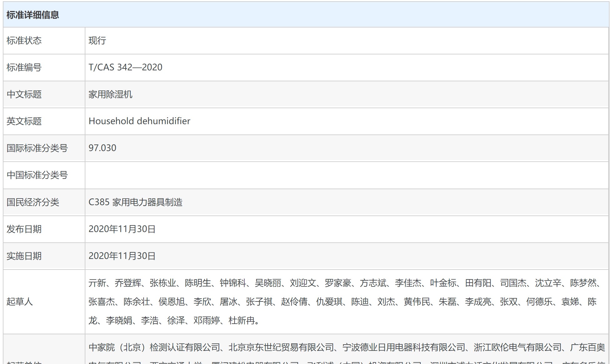This screenshot has height=364, width=613.
Task: Click the Household dehumidifier text
Action: tap(139, 121)
